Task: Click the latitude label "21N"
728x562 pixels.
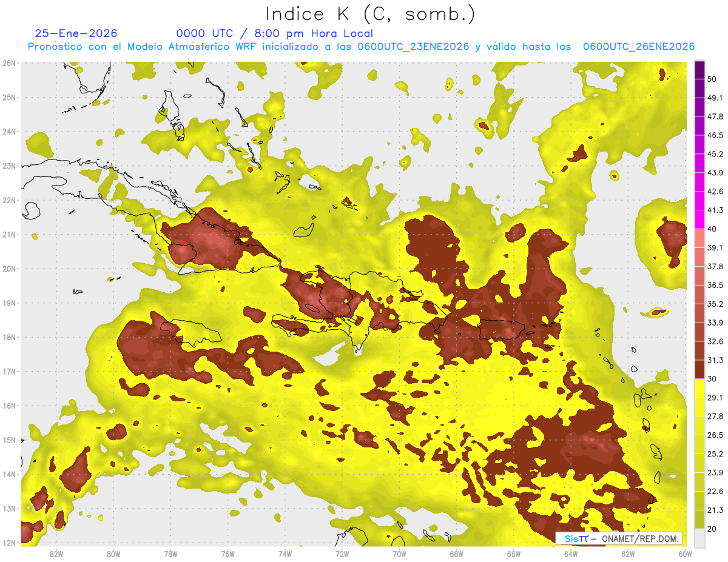Action: 9,235
